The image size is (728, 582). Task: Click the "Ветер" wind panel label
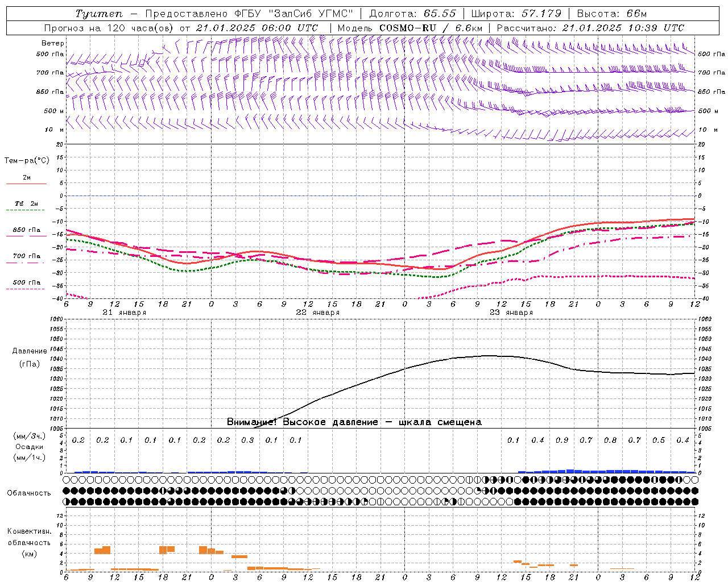click(x=53, y=43)
